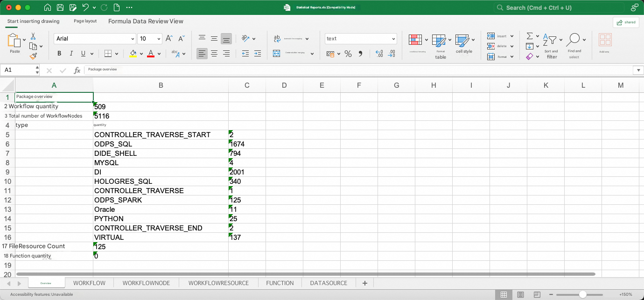Screen dimensions: 644x300
Task: Click the AutoSum sigma icon
Action: pos(530,36)
